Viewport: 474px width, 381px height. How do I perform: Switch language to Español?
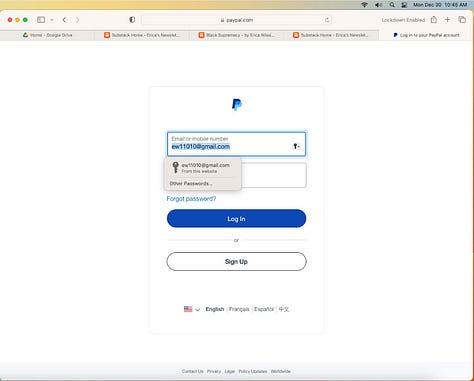(x=264, y=309)
